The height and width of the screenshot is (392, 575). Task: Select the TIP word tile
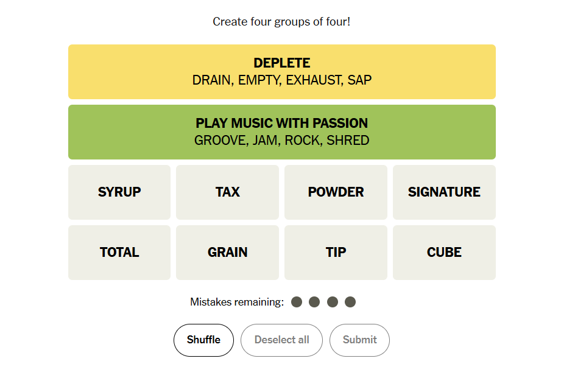(x=336, y=253)
